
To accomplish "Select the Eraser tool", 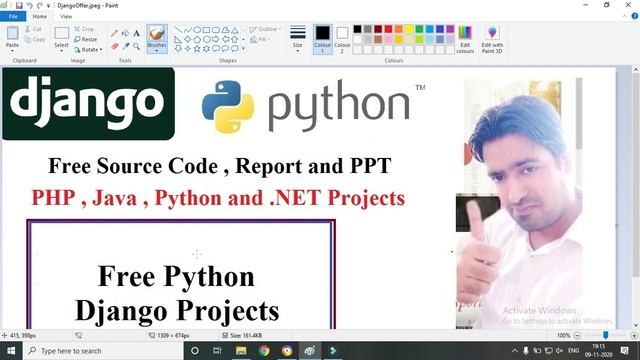I will pos(115,46).
